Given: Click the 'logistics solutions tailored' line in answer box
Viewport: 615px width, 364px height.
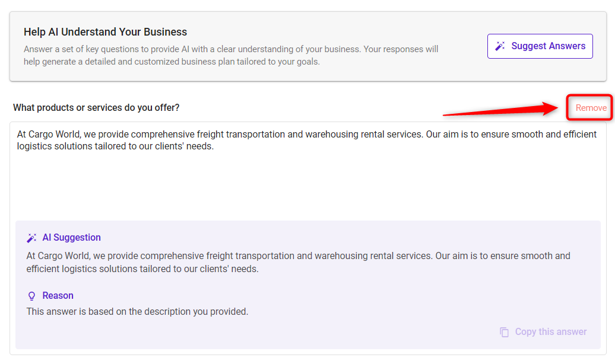Looking at the screenshot, I should point(115,146).
